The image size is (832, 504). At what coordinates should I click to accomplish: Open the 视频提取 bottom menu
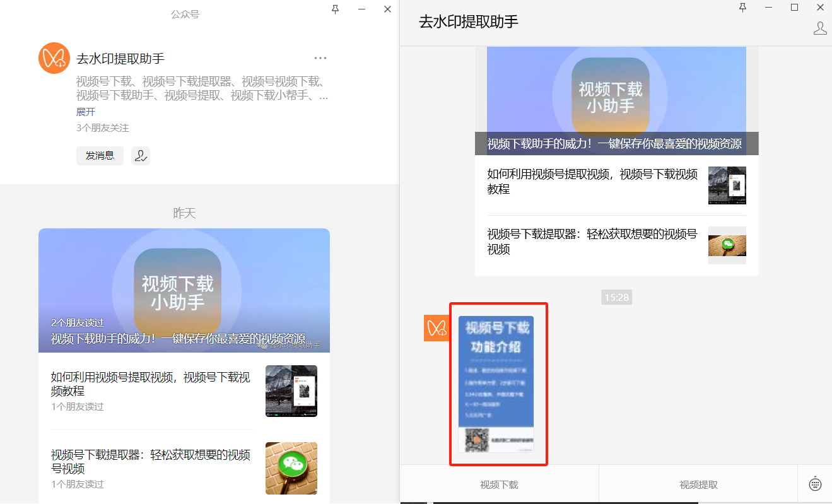pyautogui.click(x=698, y=484)
